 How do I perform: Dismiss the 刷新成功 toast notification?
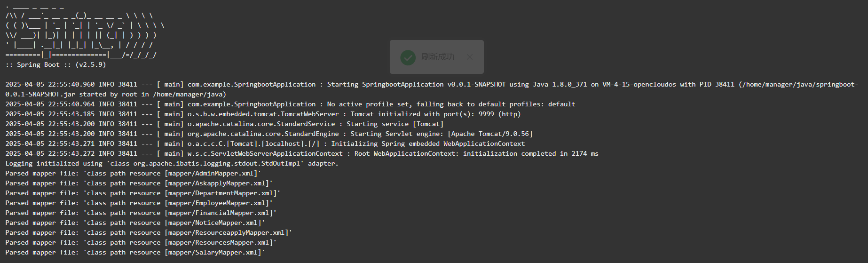tap(470, 57)
